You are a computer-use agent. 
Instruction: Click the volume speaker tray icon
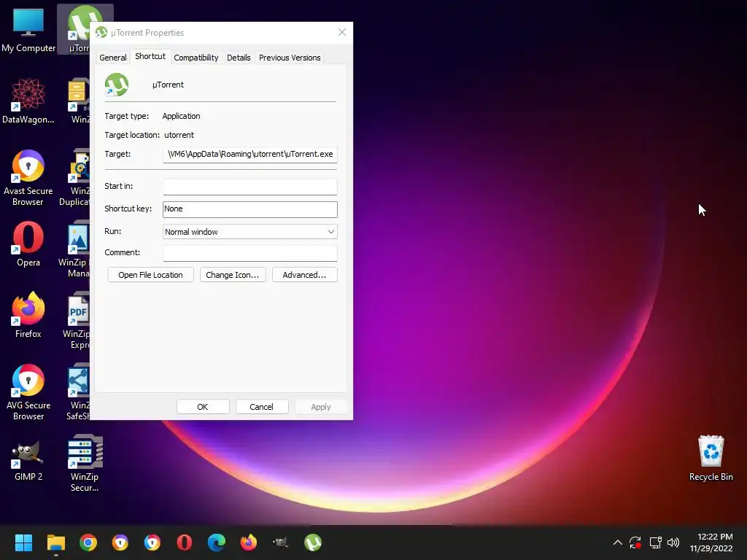click(673, 542)
